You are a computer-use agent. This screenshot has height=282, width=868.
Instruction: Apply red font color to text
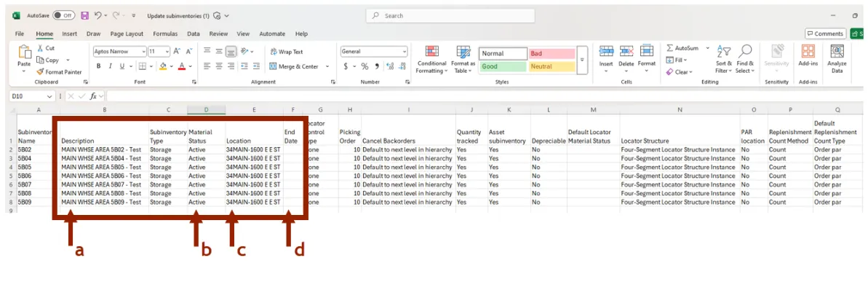[182, 66]
